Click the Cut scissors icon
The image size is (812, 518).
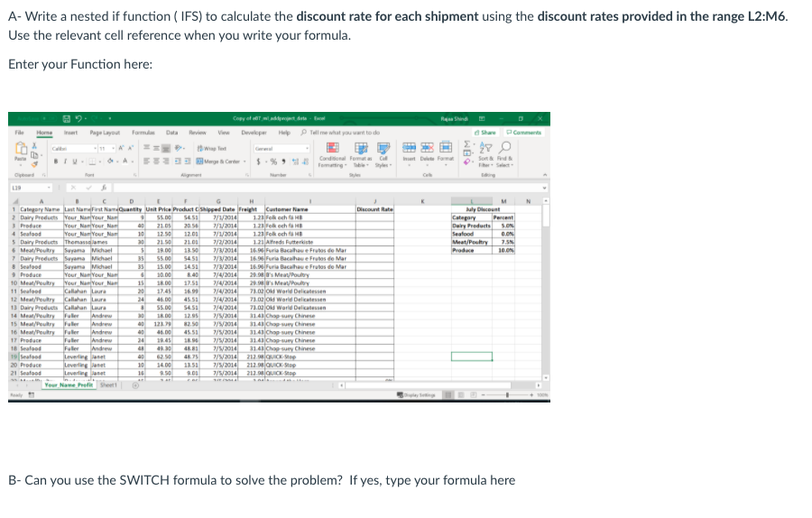click(34, 146)
